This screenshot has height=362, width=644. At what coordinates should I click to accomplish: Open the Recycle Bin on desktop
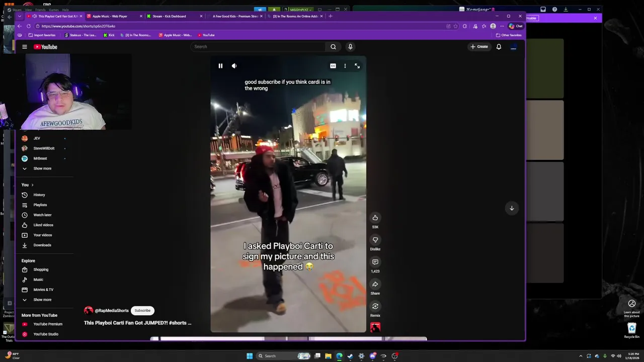[632, 330]
